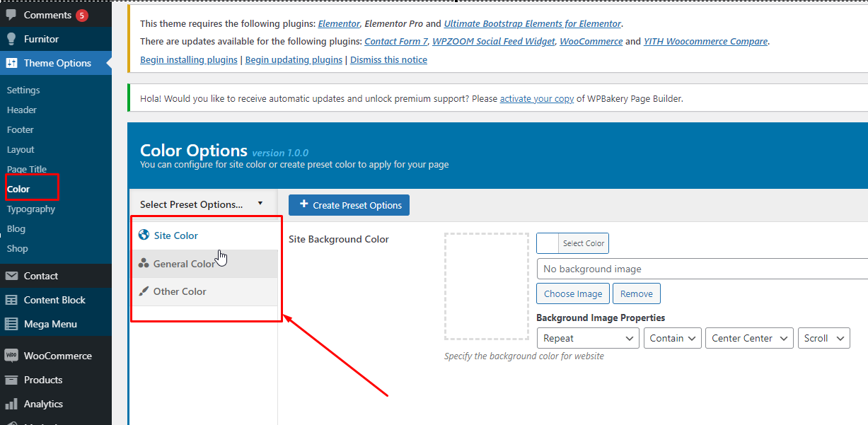
Task: Select the Color submenu item
Action: (18, 189)
